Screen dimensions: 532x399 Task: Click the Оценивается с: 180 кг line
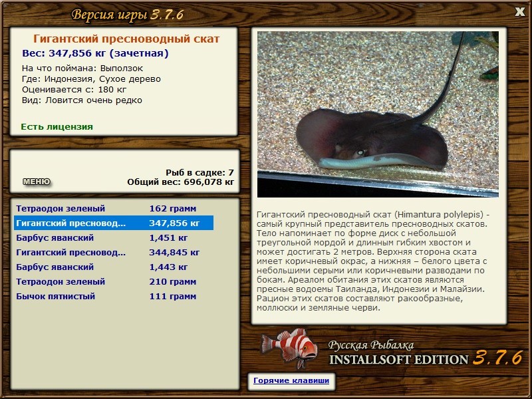[x=74, y=90]
